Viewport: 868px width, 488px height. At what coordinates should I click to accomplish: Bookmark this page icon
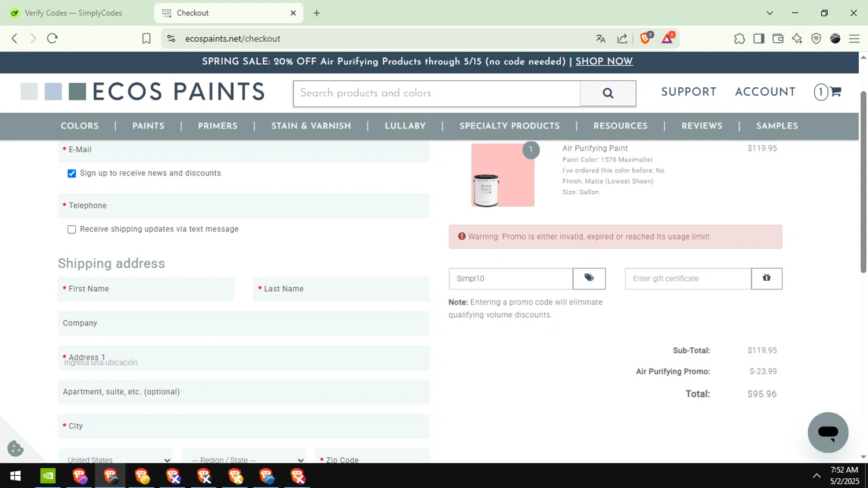point(146,38)
